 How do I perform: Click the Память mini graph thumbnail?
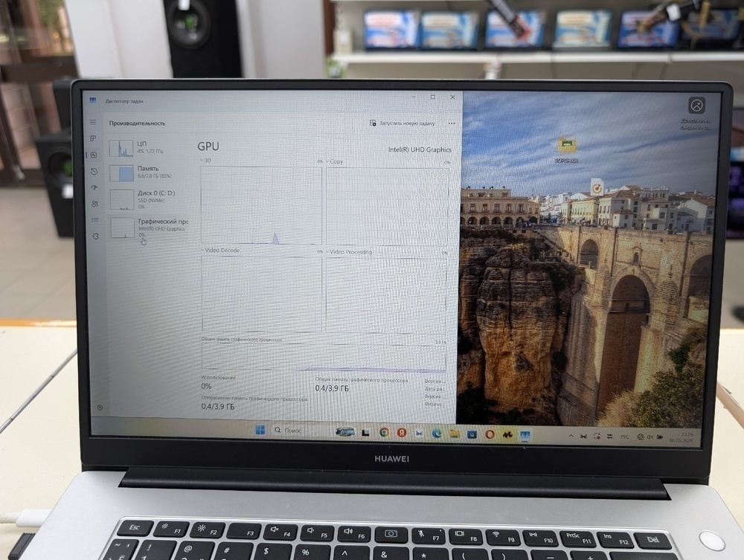[121, 173]
